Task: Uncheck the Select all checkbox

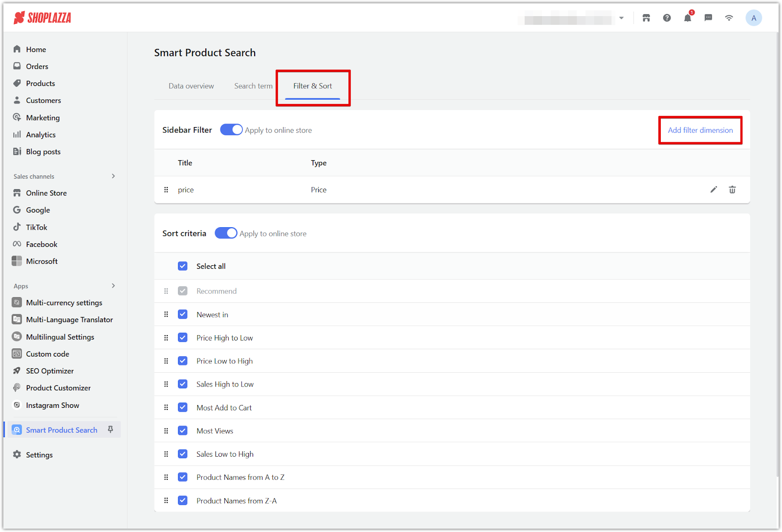Action: tap(183, 266)
